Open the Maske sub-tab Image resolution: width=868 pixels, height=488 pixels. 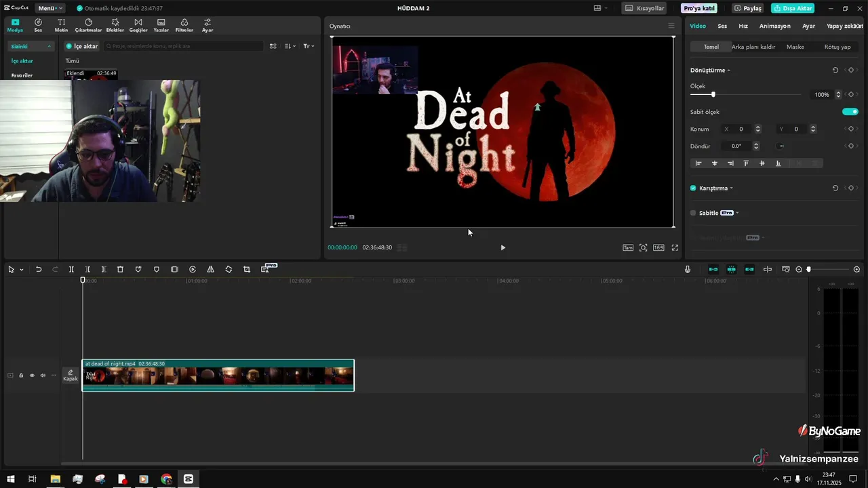point(795,47)
